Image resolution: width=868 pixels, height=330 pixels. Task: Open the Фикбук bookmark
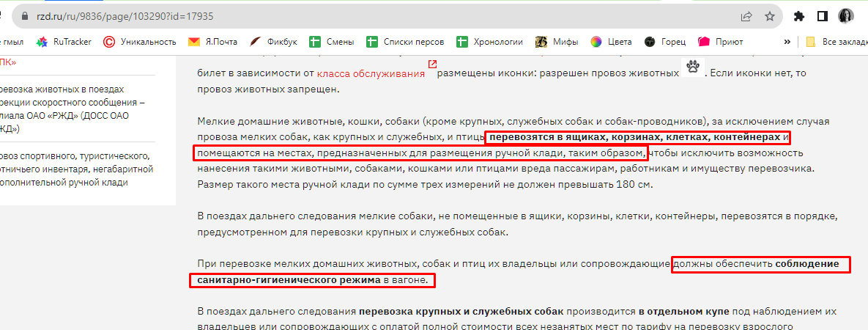(273, 42)
